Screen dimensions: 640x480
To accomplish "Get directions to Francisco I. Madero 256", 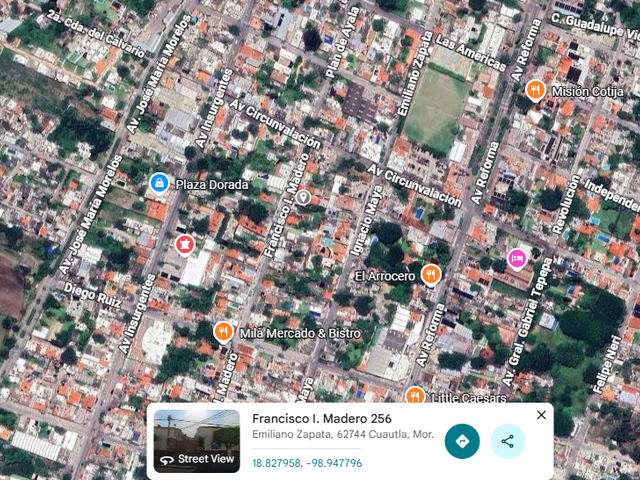I will click(x=462, y=441).
